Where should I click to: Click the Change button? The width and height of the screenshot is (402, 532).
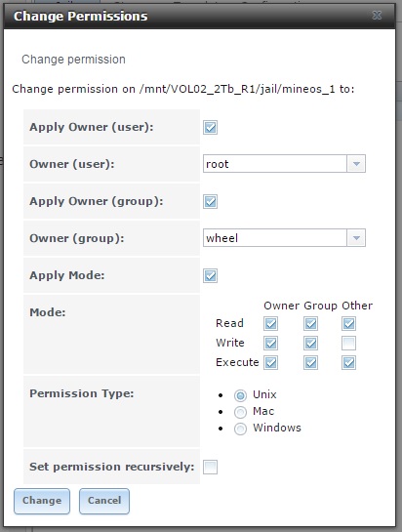pos(42,501)
